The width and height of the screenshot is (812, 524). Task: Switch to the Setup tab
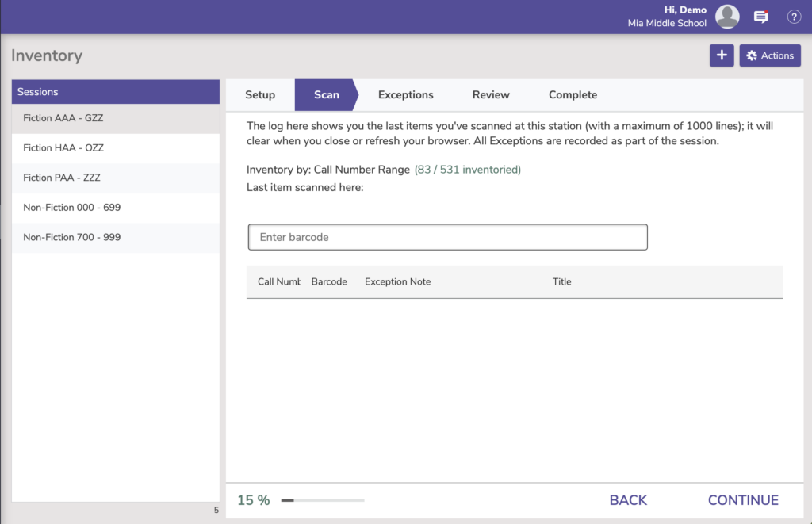(x=260, y=95)
